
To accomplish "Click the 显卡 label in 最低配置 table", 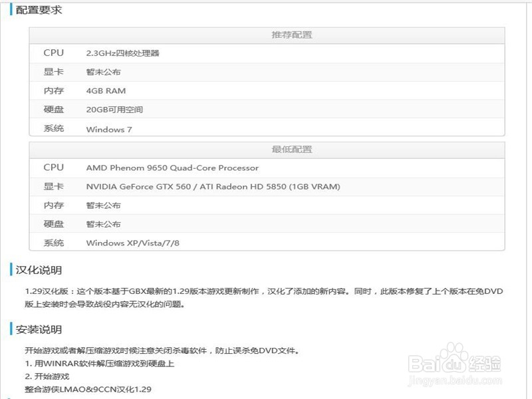I will 54,186.
